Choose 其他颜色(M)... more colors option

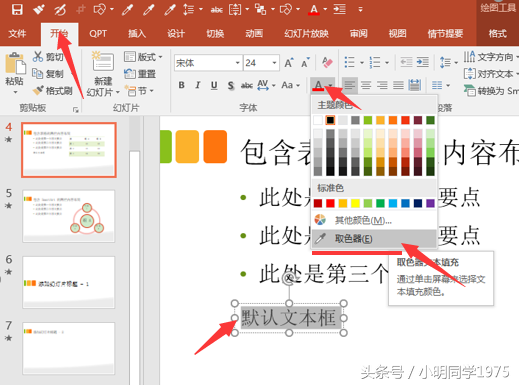[x=374, y=220]
